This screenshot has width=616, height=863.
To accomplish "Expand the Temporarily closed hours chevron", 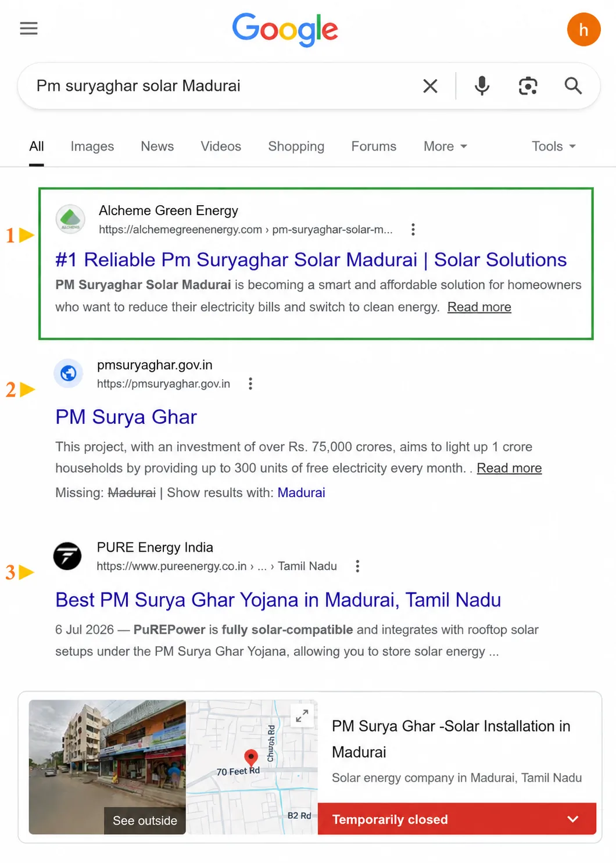I will tap(572, 819).
